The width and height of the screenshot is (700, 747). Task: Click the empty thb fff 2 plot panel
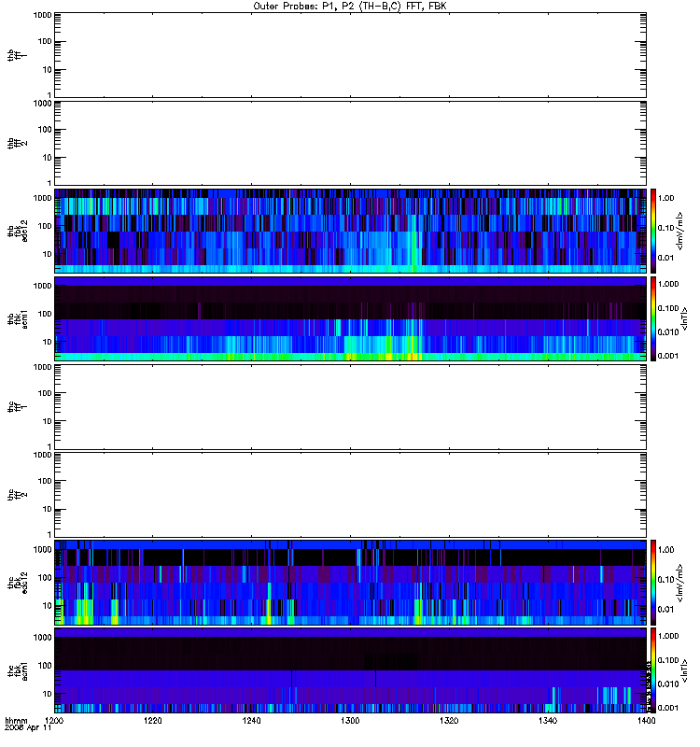pyautogui.click(x=350, y=143)
